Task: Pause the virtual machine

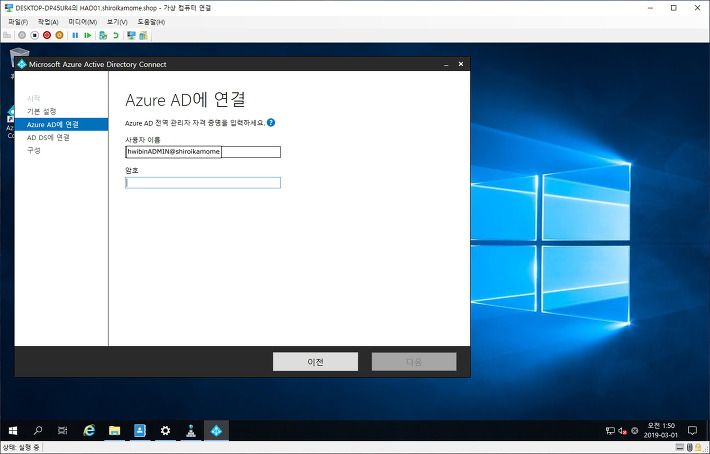Action: [x=75, y=35]
